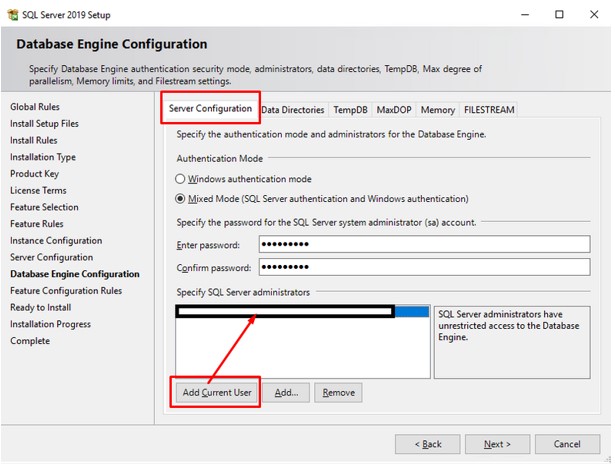Click the Specify SQL Server administrators label
Viewport: 615px width, 465px height.
click(x=243, y=292)
